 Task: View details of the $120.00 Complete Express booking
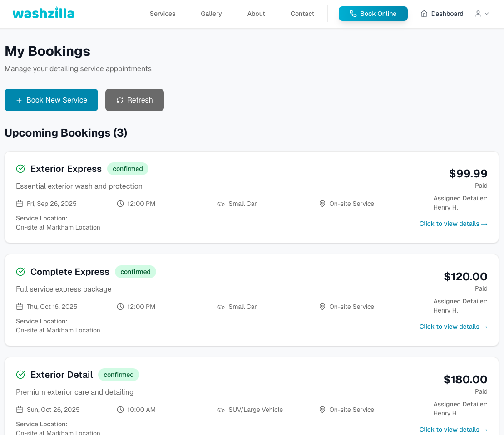453,327
